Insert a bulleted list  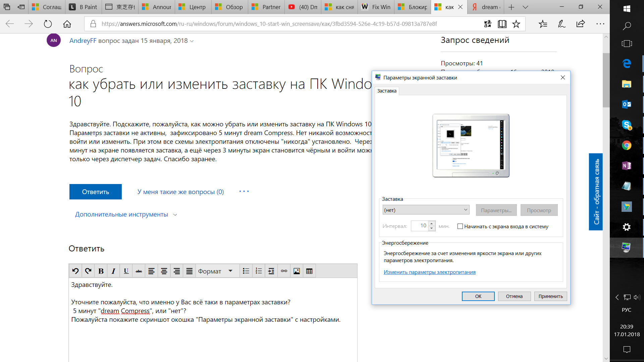pos(246,271)
